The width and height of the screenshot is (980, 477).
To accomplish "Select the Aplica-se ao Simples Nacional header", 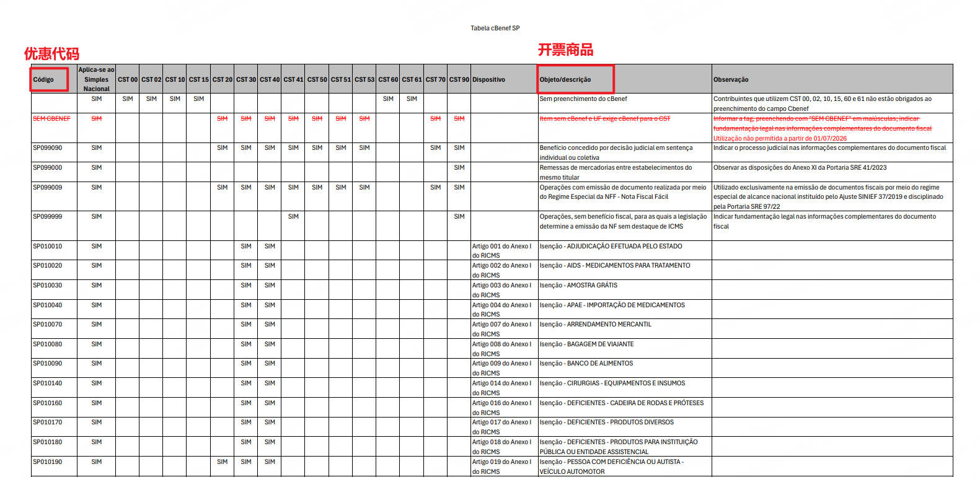I will click(x=97, y=79).
